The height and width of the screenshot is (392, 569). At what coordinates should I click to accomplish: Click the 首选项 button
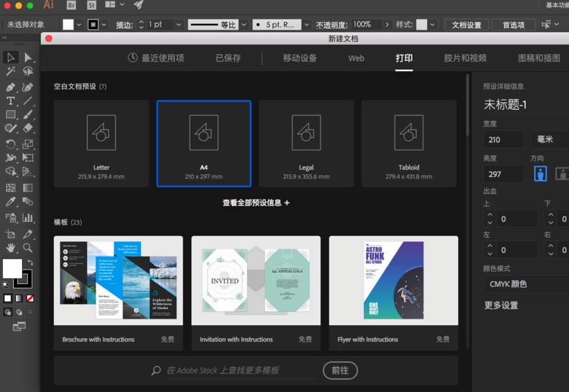tap(514, 25)
